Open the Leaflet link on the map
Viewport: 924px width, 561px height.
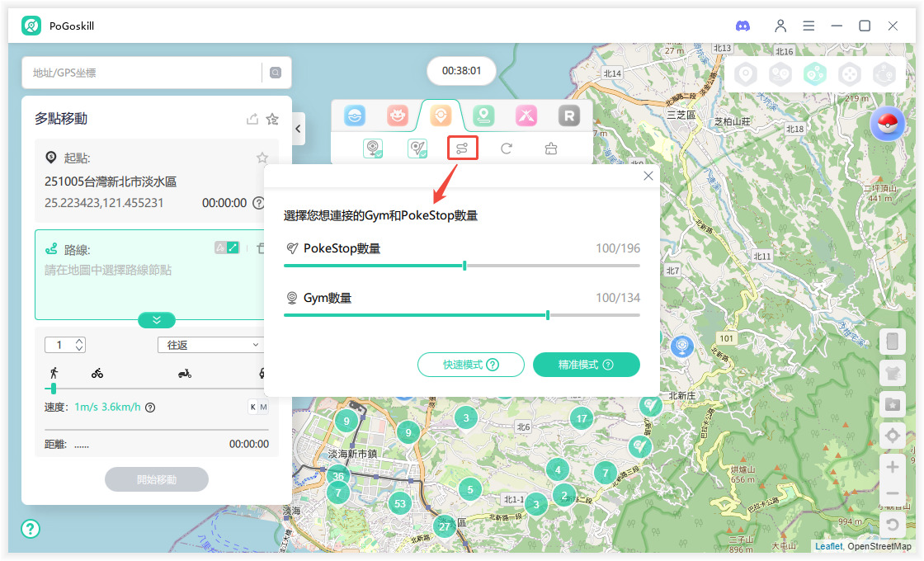828,546
